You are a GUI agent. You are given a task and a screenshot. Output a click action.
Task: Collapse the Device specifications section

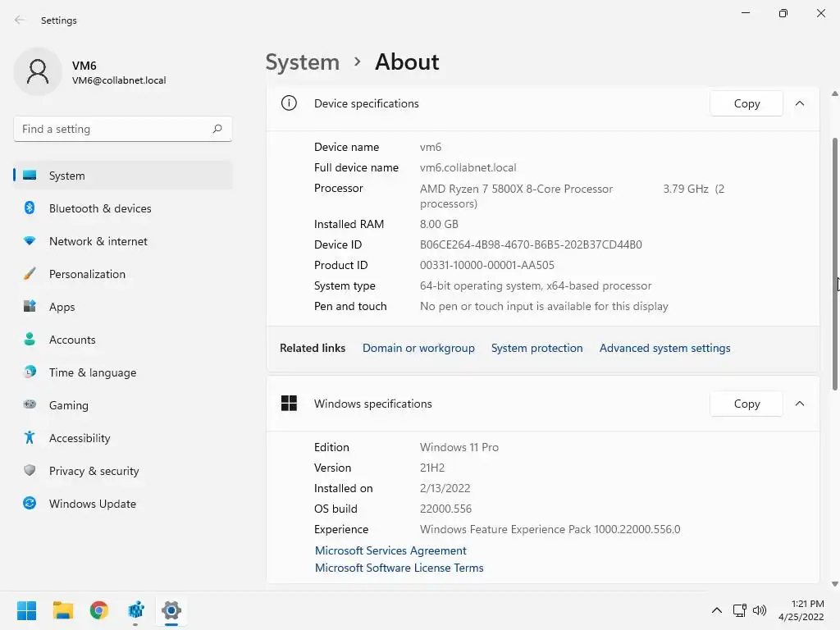point(800,103)
